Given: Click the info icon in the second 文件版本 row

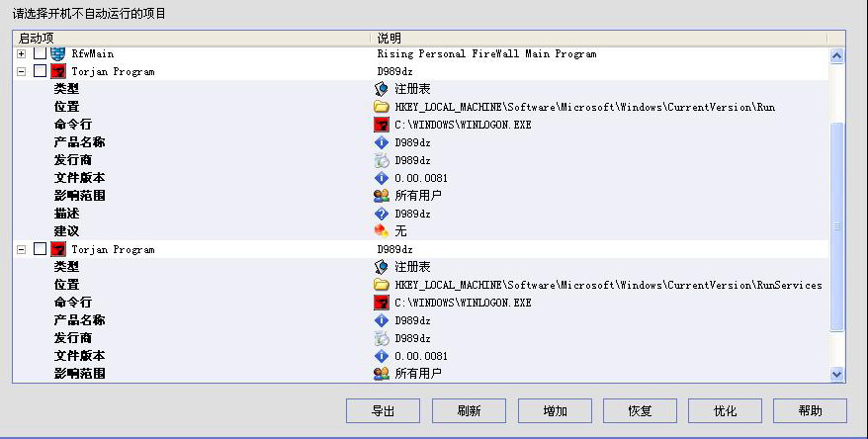Looking at the screenshot, I should click(382, 355).
